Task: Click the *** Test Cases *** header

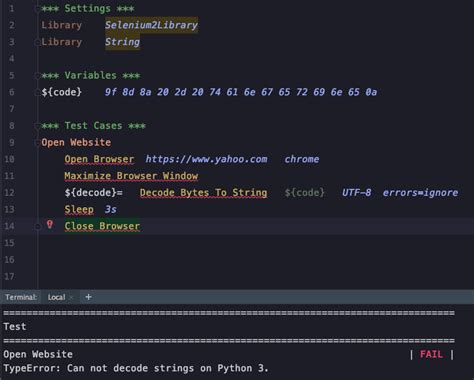Action: [x=93, y=126]
